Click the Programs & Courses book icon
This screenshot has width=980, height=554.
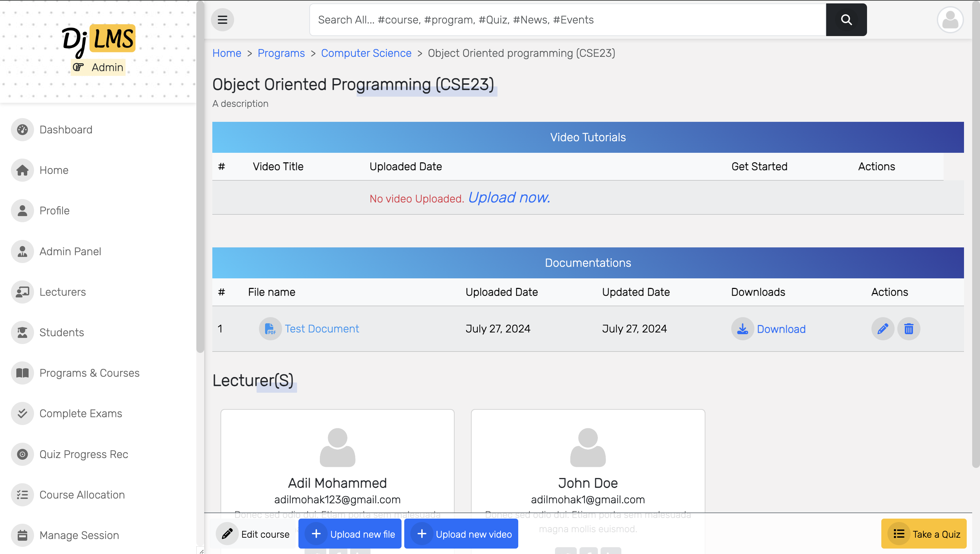tap(22, 373)
